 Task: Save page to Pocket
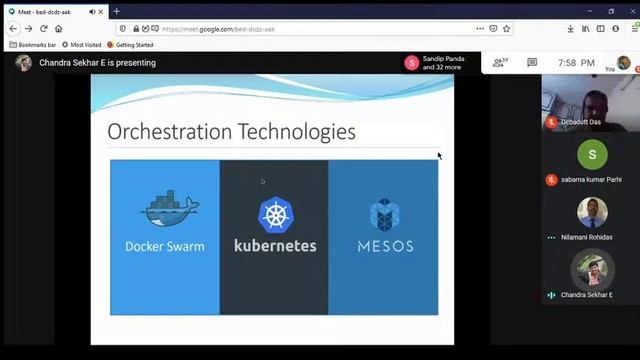pos(493,29)
